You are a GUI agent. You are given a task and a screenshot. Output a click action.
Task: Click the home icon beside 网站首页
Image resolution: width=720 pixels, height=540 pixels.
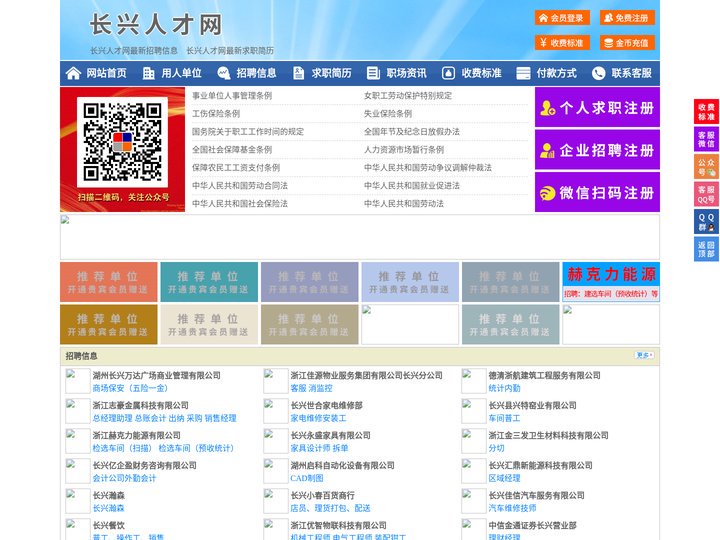click(73, 73)
